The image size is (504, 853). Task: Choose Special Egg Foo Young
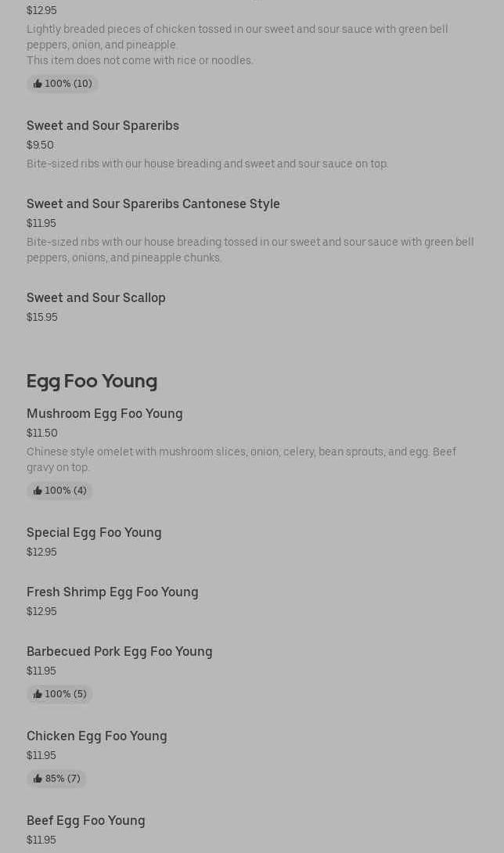click(94, 532)
